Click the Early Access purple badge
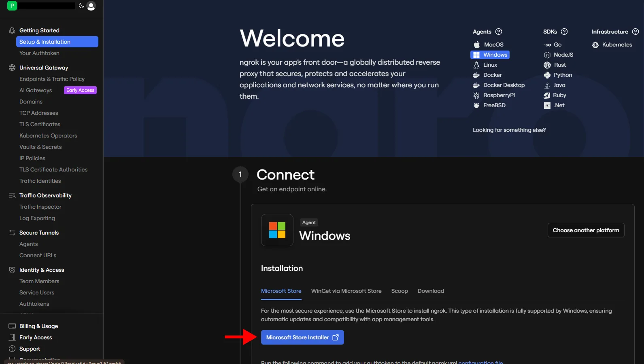Image resolution: width=644 pixels, height=364 pixels. pos(80,90)
